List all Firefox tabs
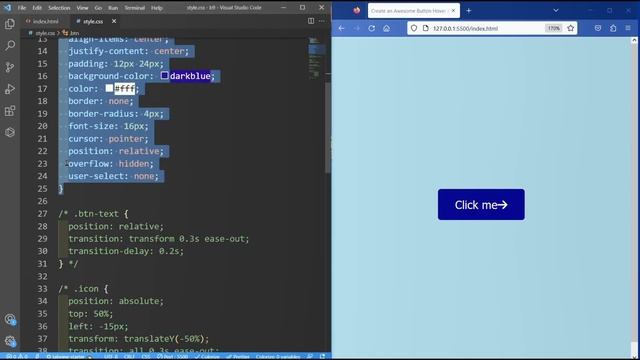This screenshot has width=640, height=360. point(556,11)
